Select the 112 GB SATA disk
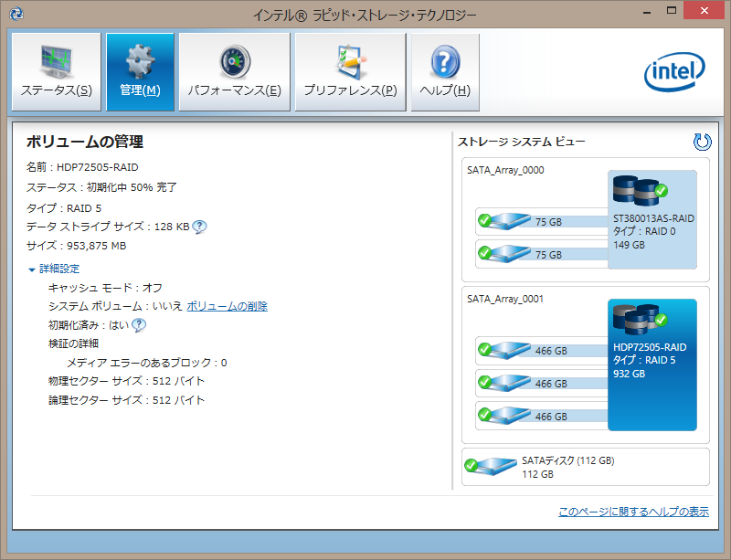The image size is (731, 560). coord(491,467)
